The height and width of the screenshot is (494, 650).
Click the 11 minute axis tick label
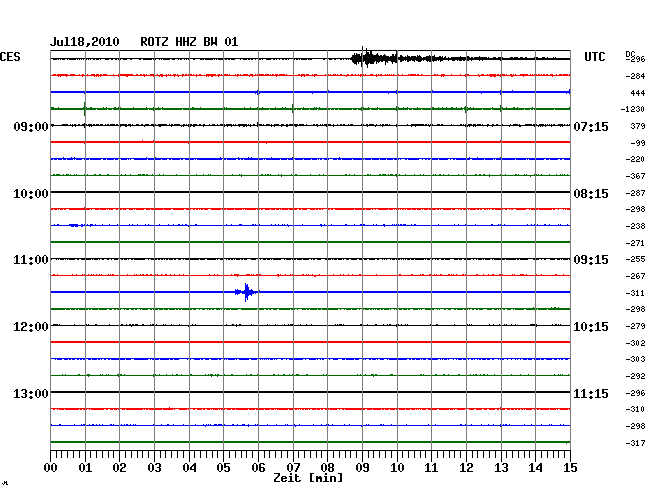point(431,468)
